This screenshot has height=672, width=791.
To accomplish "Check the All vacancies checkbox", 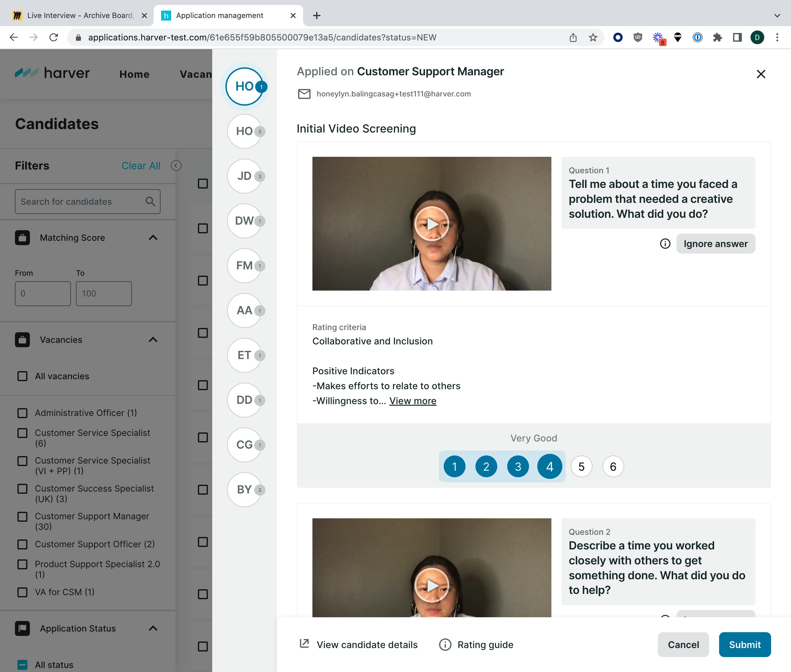I will tap(22, 376).
